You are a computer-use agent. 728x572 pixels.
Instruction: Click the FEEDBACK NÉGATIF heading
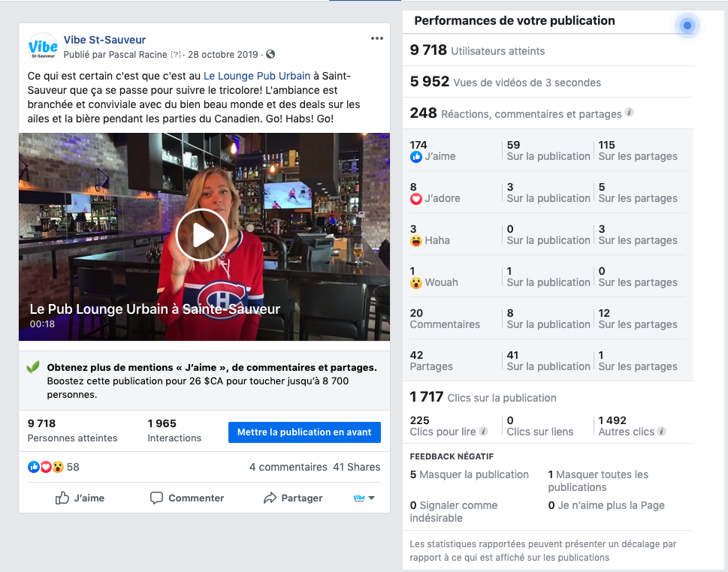pyautogui.click(x=452, y=456)
